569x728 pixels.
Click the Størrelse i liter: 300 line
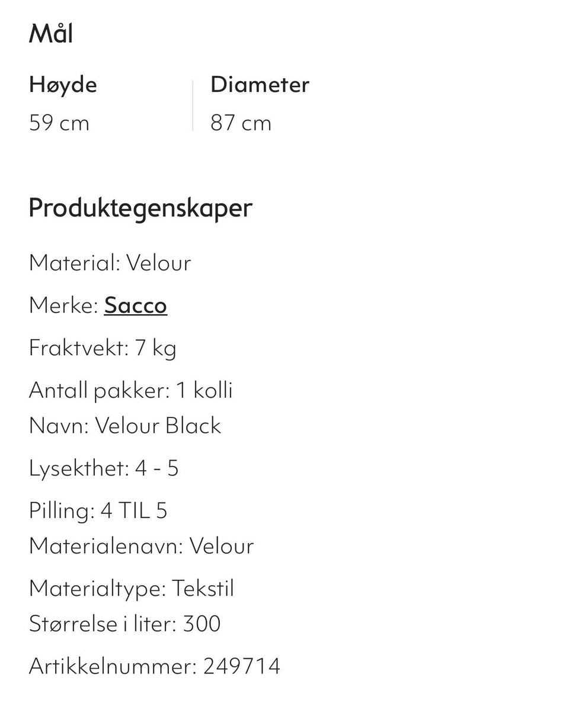(x=124, y=623)
